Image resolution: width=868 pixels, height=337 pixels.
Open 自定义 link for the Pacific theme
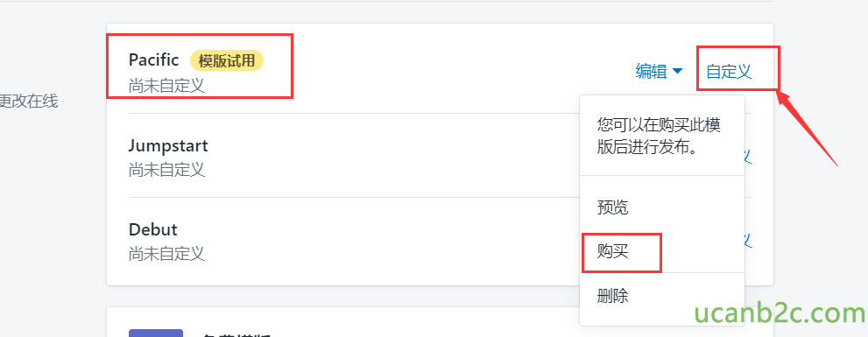pos(729,72)
